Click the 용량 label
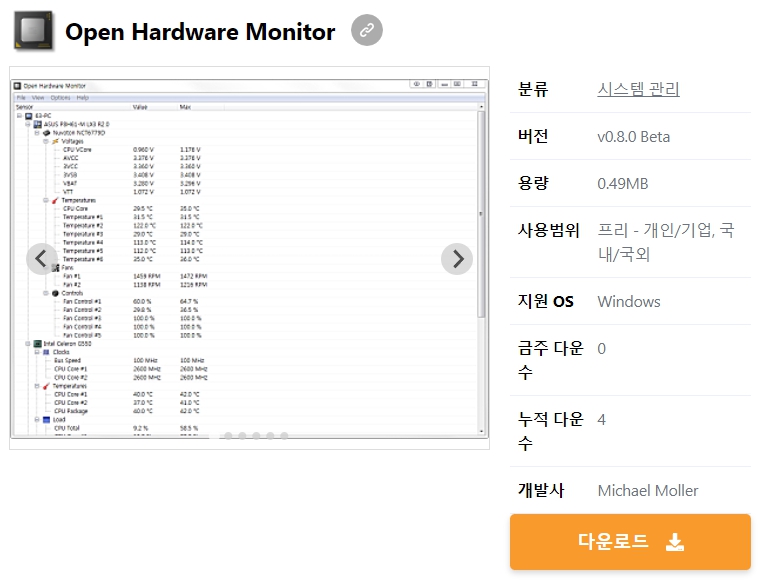 pos(533,183)
